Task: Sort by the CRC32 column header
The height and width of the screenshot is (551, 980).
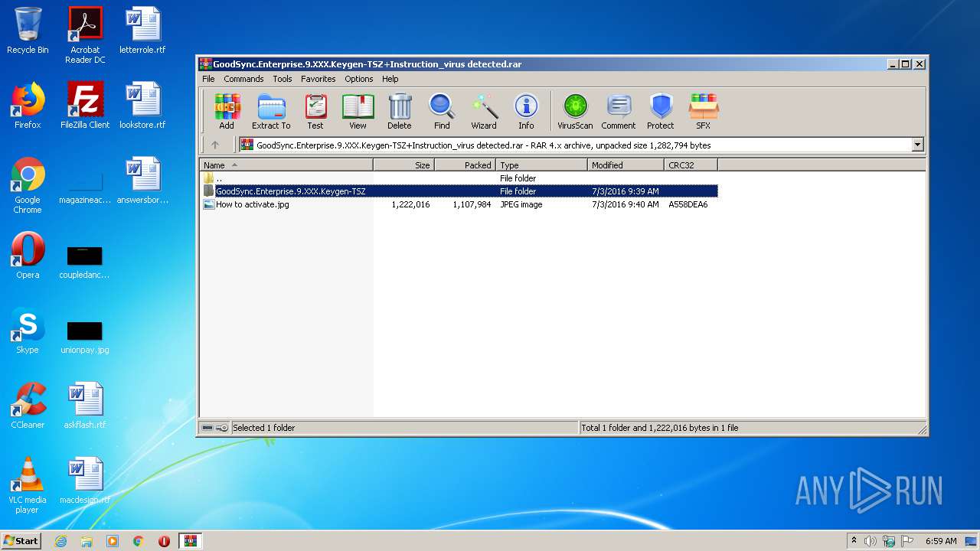Action: pyautogui.click(x=691, y=165)
